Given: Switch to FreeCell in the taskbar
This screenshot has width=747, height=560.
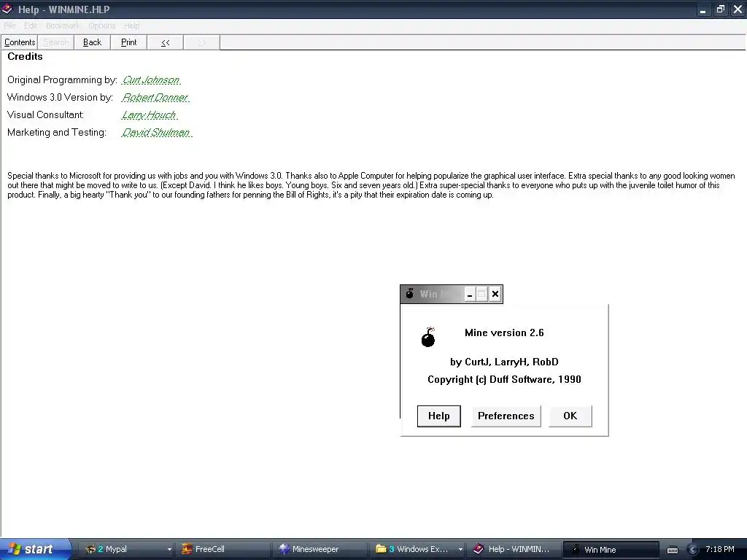Looking at the screenshot, I should (222, 549).
